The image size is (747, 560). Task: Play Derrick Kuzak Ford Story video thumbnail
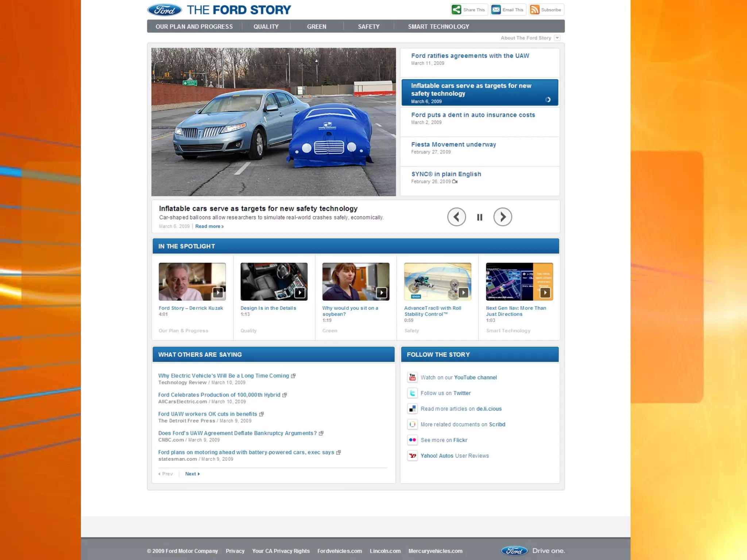click(x=192, y=281)
